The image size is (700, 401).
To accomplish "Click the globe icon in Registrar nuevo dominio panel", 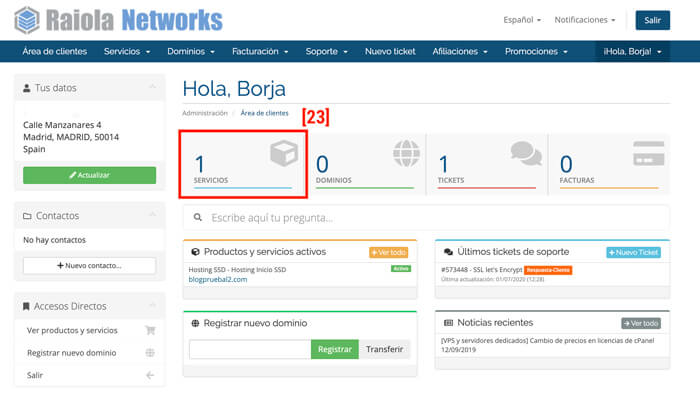I will tap(195, 323).
